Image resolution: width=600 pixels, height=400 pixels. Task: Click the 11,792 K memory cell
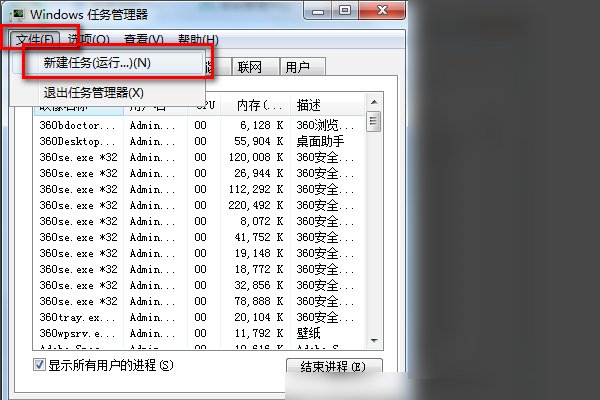coord(259,333)
